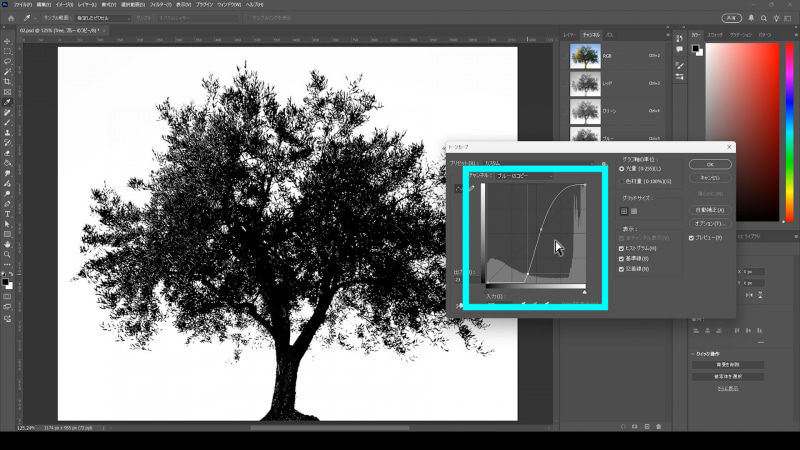The image size is (800, 450).
Task: Click OK in the Curves dialog
Action: (710, 164)
